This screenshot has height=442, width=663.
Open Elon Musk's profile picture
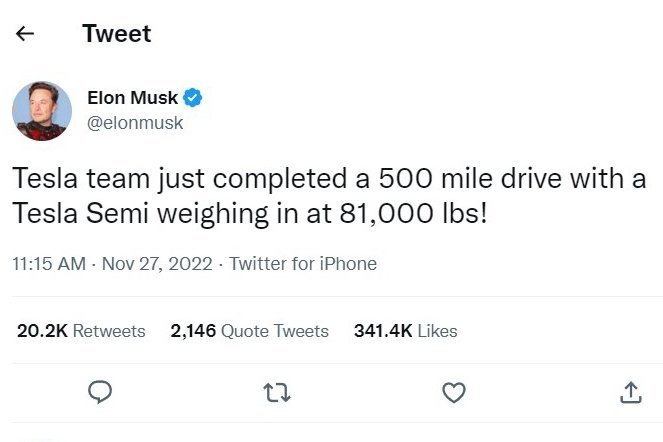point(41,110)
